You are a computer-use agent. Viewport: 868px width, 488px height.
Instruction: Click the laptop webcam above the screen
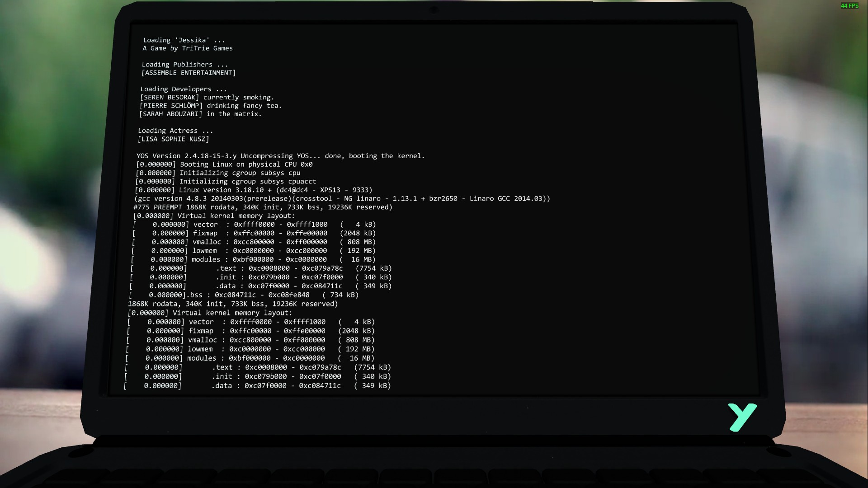[433, 10]
